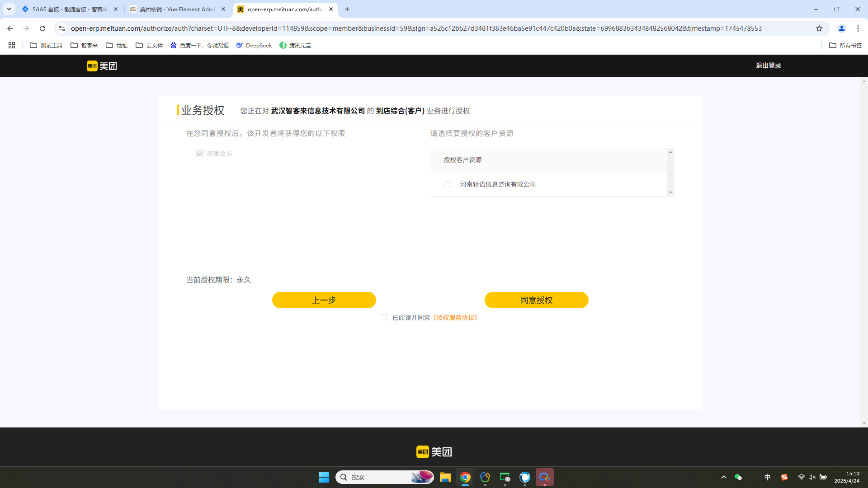Open Chrome profile avatar

coord(842,28)
